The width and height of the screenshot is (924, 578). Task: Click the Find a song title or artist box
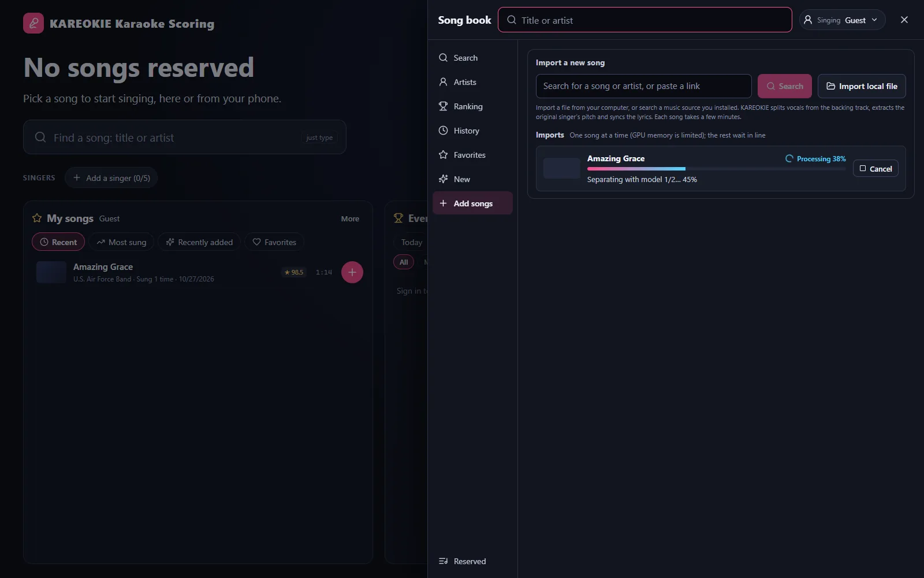pos(185,138)
